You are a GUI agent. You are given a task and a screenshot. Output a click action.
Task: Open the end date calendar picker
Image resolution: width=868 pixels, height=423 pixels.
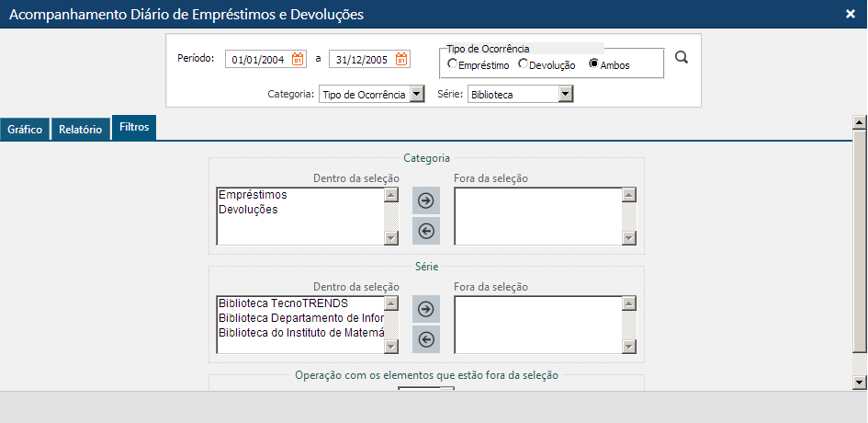coord(402,59)
